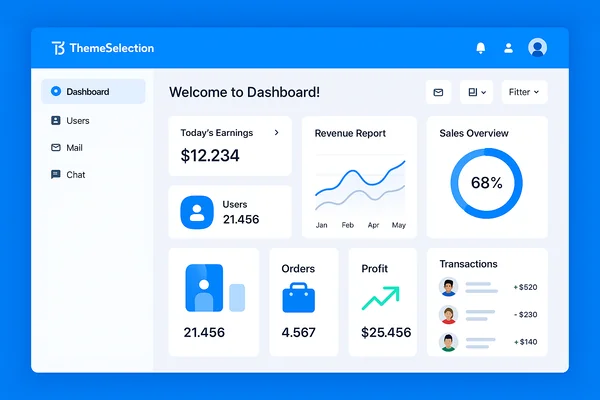Open the +$140 transaction entry
This screenshot has width=600, height=400.
click(488, 342)
